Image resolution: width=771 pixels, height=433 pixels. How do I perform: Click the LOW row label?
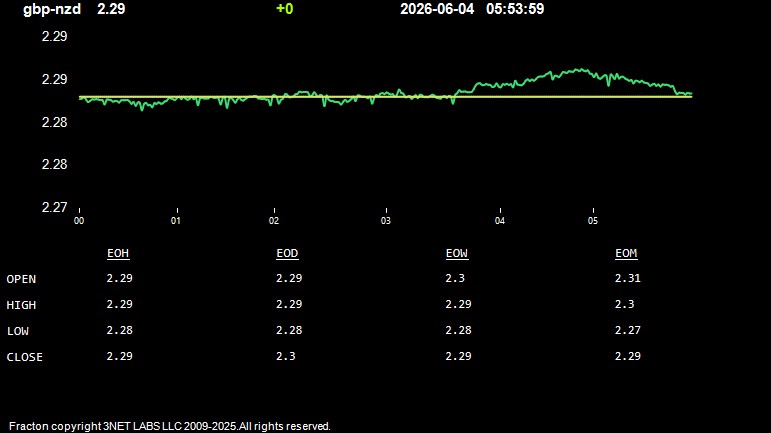coord(18,331)
